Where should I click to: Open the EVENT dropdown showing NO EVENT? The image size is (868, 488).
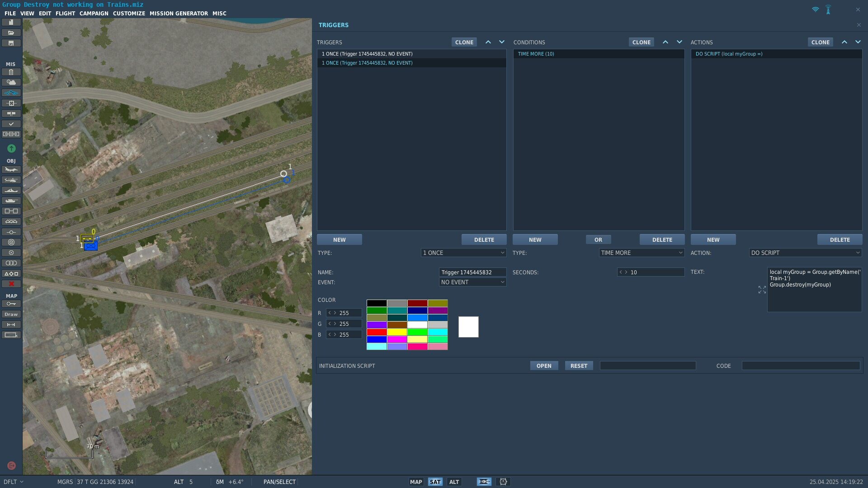pos(472,282)
